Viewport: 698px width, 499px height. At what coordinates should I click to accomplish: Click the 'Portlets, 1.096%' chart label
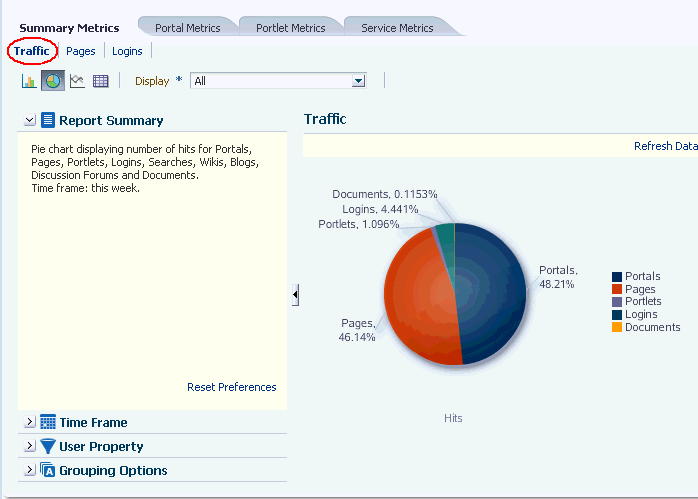358,224
